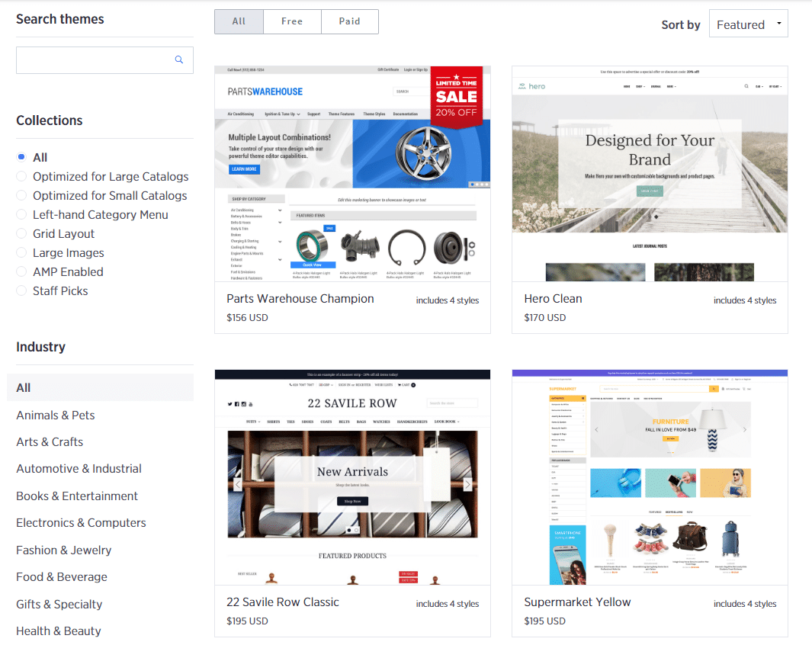Click the right arrow on 22 Savile Row preview

click(x=467, y=484)
